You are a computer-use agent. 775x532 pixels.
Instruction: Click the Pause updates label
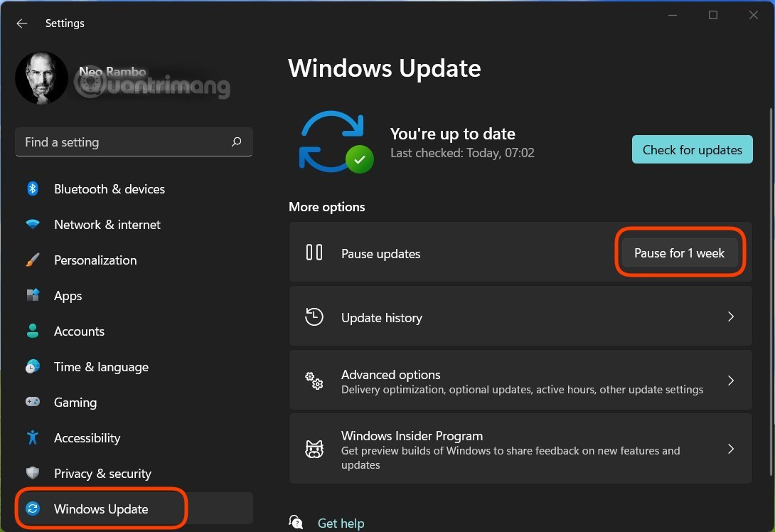[x=380, y=254]
